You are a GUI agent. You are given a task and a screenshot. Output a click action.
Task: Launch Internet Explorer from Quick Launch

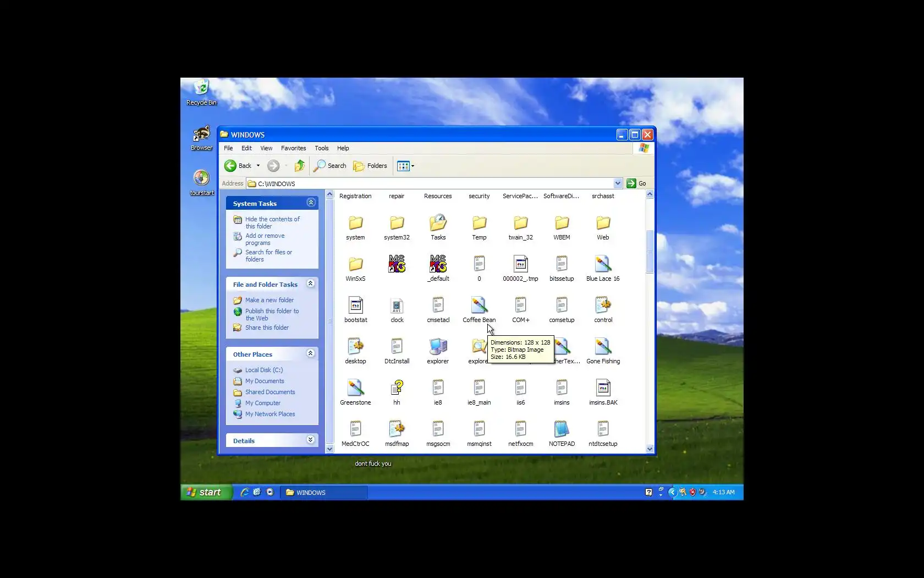245,492
